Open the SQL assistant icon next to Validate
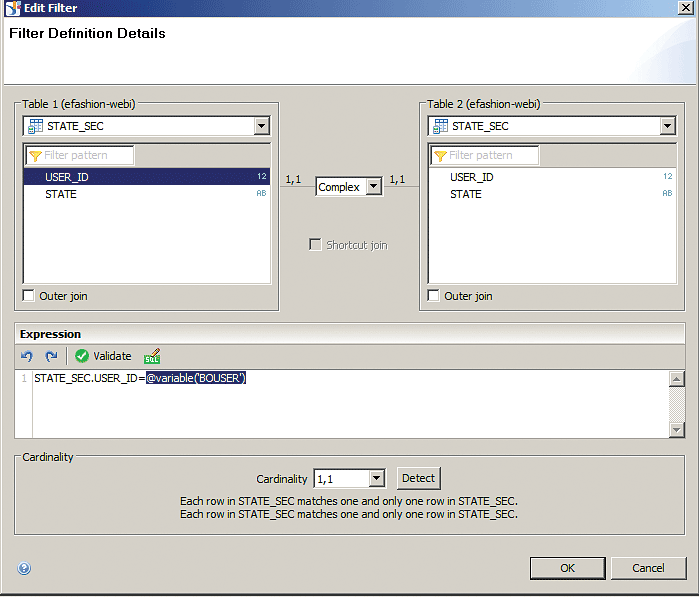Image resolution: width=699 pixels, height=597 pixels. pos(152,356)
